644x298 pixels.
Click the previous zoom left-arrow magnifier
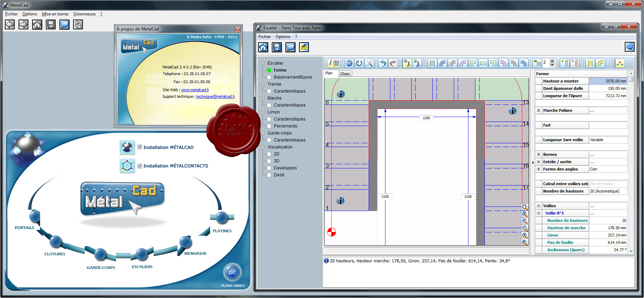pyautogui.click(x=525, y=242)
